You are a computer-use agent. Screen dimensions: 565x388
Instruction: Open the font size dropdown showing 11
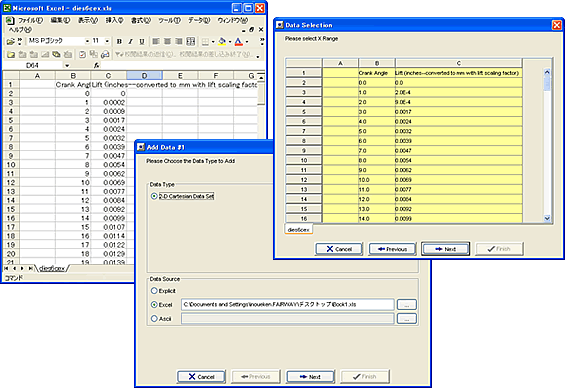(x=107, y=42)
